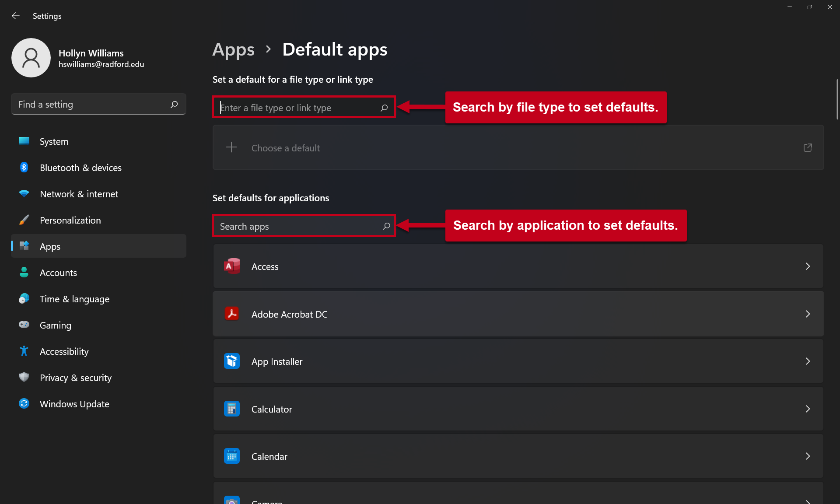Select the Network & internet icon
The image size is (840, 504).
24,194
